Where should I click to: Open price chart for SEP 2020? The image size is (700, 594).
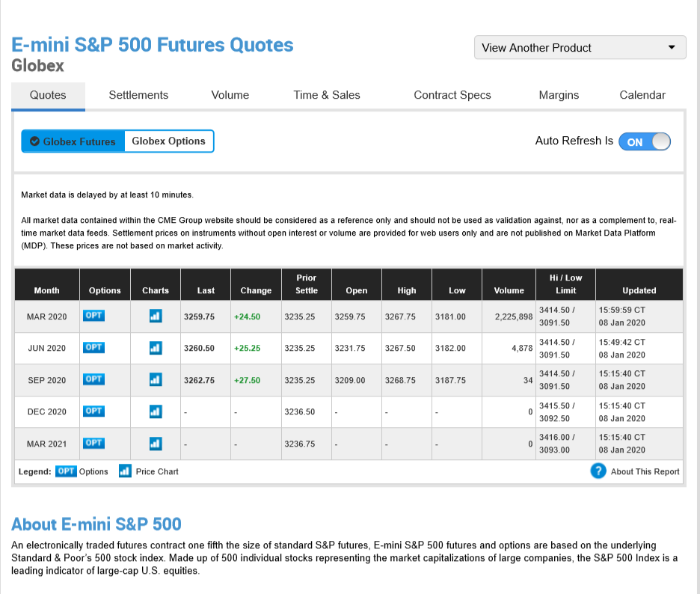(x=156, y=380)
